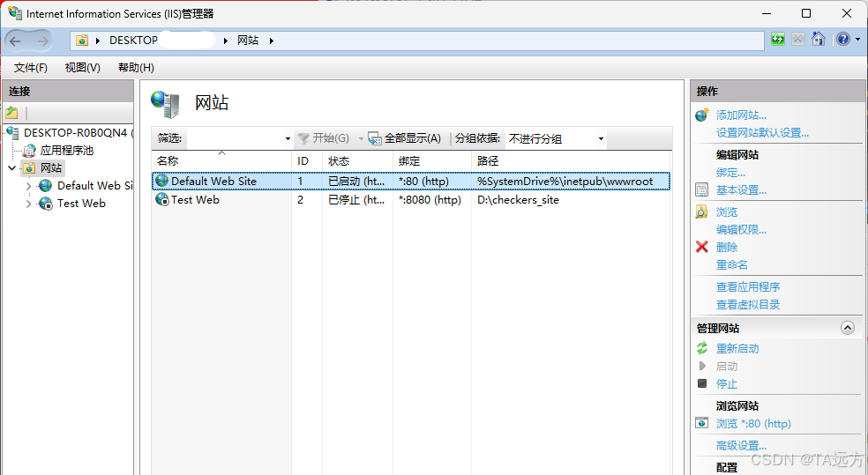The image size is (868, 475).
Task: Select the DESKTOP-R0B0QN4 server node
Action: point(75,133)
